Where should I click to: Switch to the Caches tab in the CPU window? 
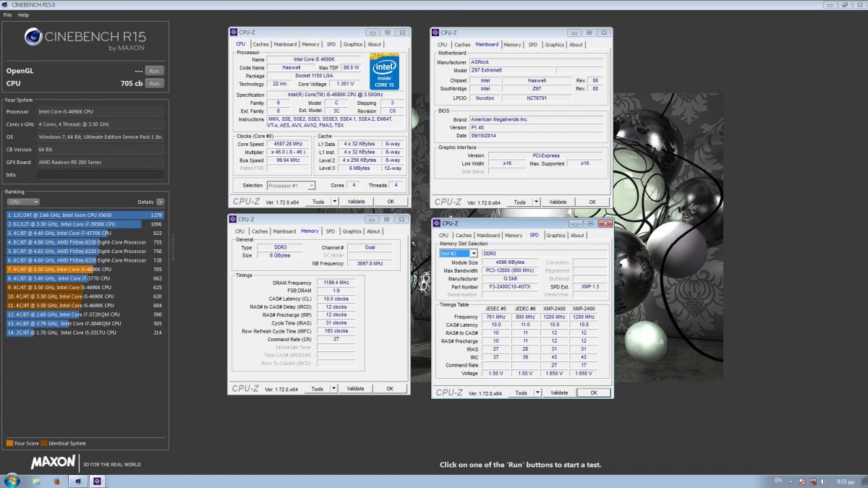coord(260,44)
